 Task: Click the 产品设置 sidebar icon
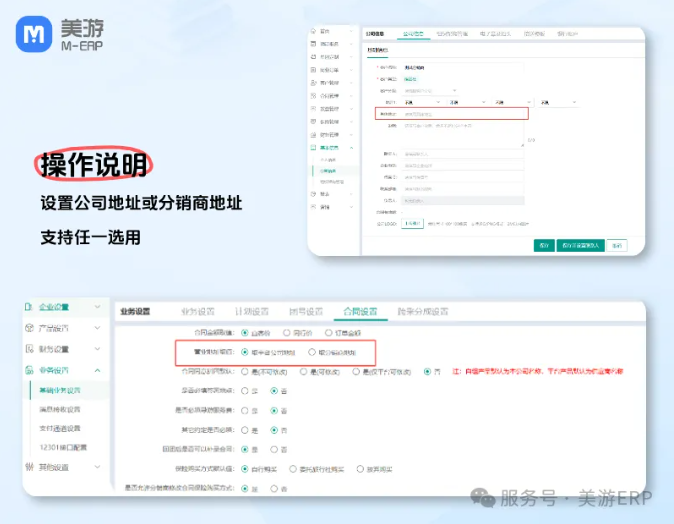click(x=30, y=328)
